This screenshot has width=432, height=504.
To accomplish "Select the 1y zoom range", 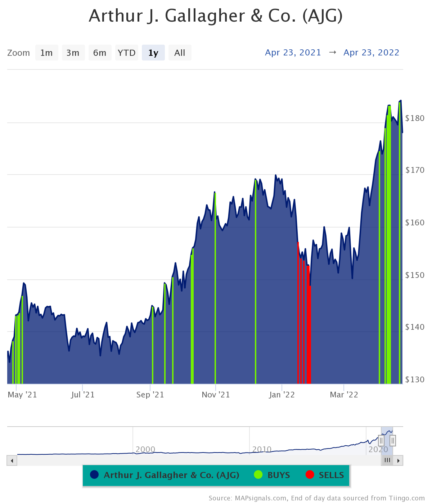I will [153, 53].
